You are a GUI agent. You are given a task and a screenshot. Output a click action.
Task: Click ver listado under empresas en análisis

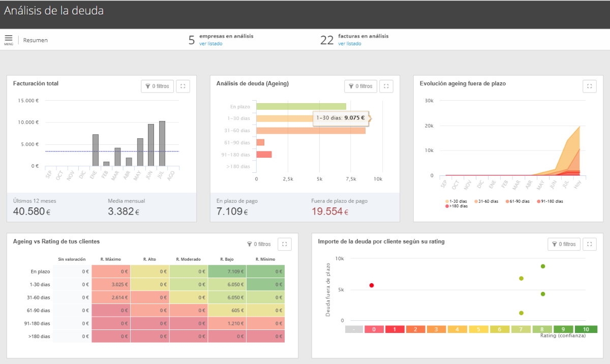click(x=210, y=44)
